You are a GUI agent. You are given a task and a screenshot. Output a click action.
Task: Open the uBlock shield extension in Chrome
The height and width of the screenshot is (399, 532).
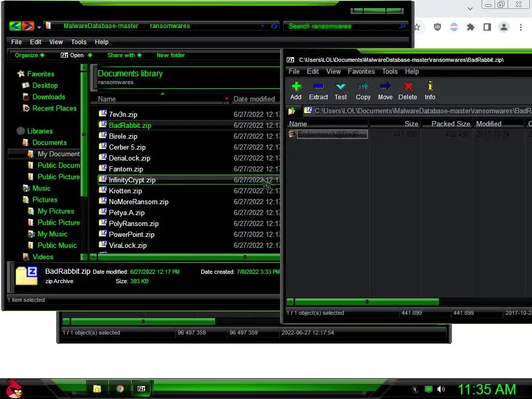tap(437, 27)
